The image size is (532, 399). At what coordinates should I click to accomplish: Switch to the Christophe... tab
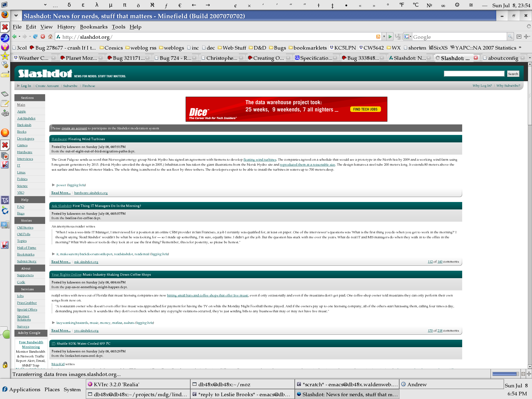(x=222, y=58)
